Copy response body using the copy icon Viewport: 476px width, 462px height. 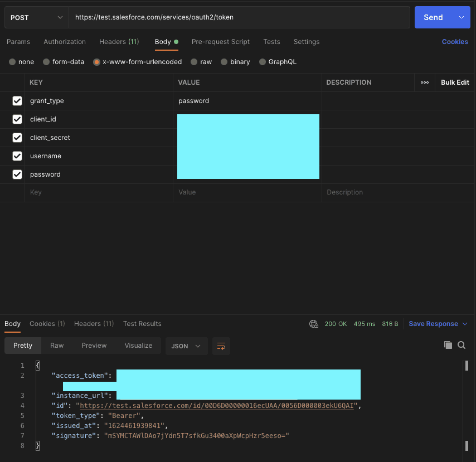click(x=448, y=345)
